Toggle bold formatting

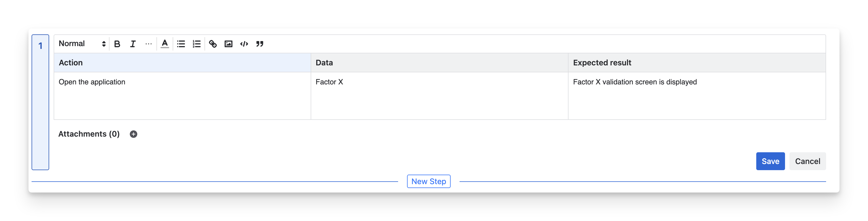click(x=117, y=44)
